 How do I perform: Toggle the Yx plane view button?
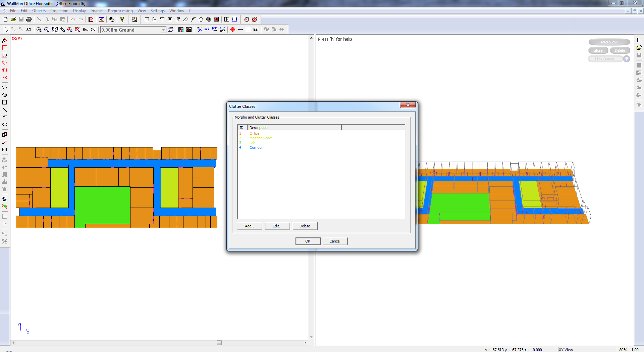click(x=6, y=30)
